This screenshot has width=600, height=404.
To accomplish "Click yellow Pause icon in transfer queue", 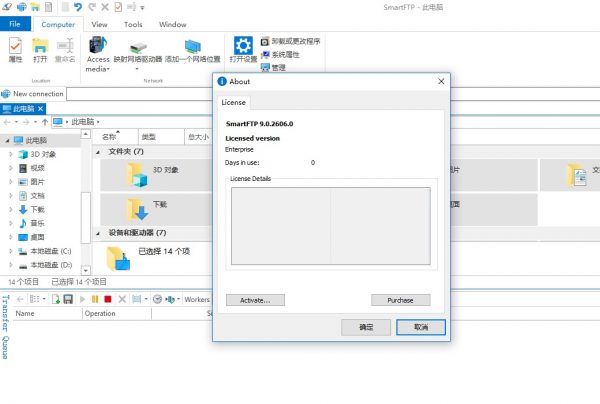I will pos(95,299).
